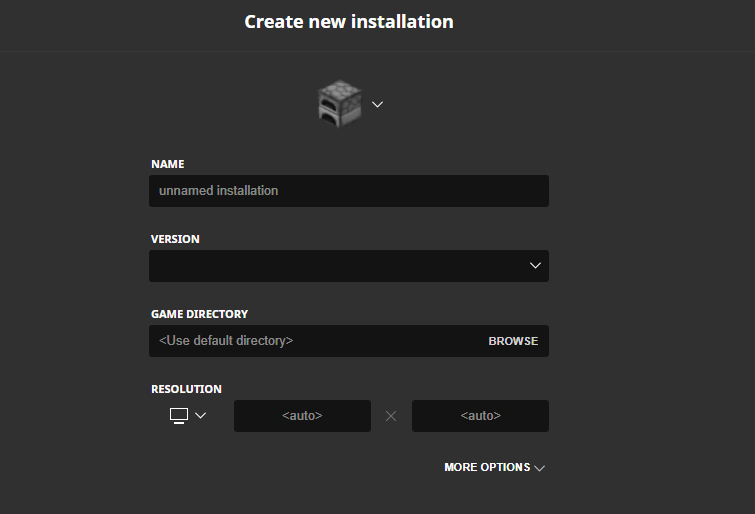The image size is (755, 514).
Task: Click the down arrow inside the Version field
Action: pos(535,266)
